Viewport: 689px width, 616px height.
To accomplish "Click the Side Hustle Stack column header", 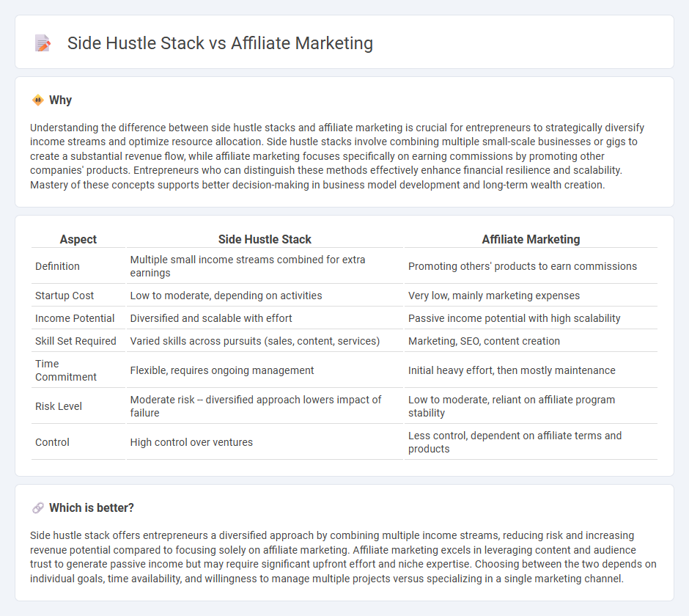I will (x=265, y=239).
